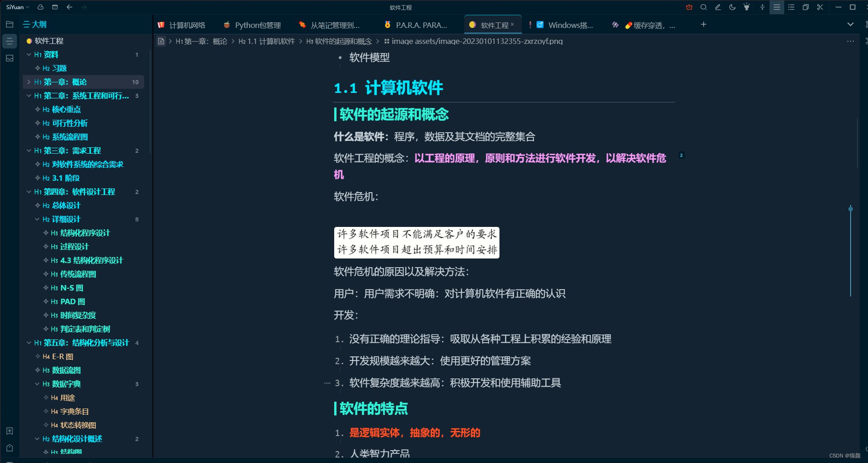Image resolution: width=868 pixels, height=463 pixels.
Task: Go forward with the right arrow
Action: coord(83,7)
